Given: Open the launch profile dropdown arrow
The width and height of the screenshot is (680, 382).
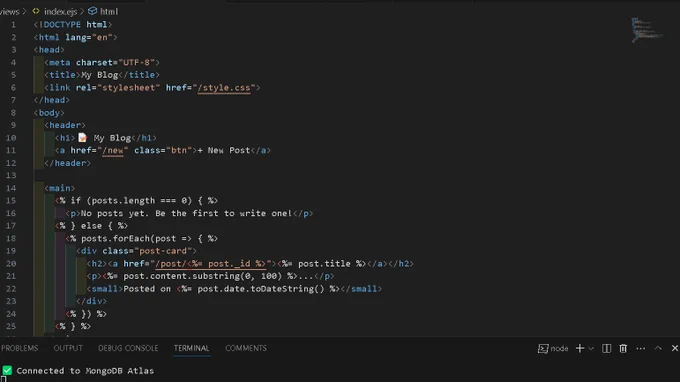Looking at the screenshot, I should pyautogui.click(x=591, y=349).
